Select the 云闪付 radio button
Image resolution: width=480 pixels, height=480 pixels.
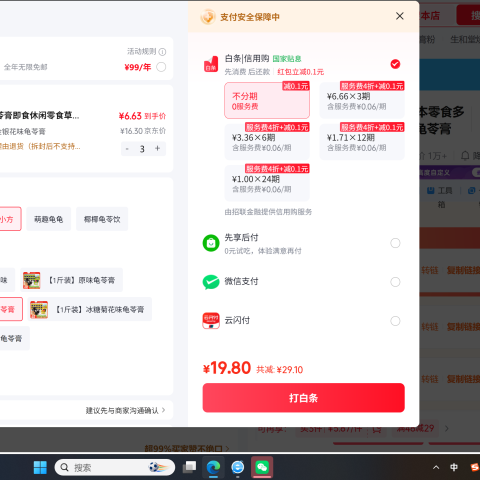[395, 321]
